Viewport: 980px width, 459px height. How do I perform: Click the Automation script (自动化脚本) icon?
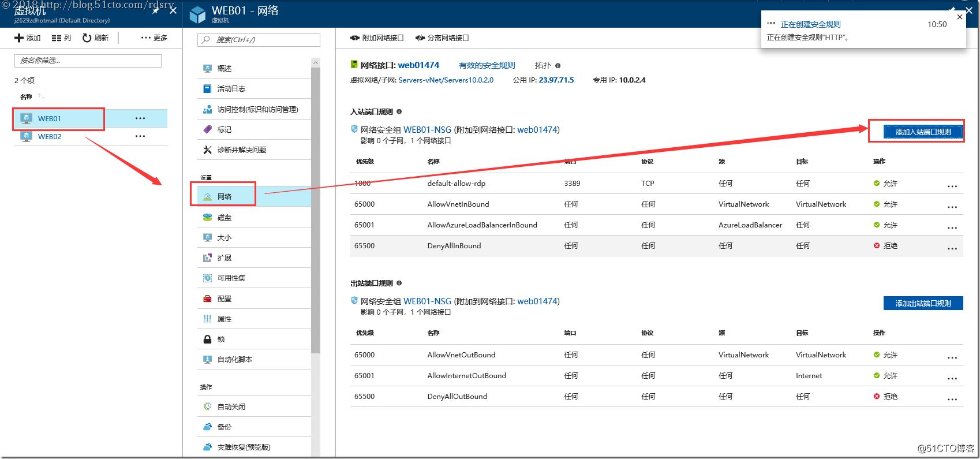[207, 359]
